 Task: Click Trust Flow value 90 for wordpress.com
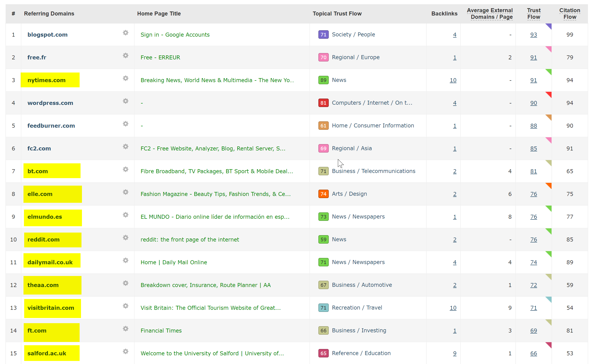click(x=534, y=103)
